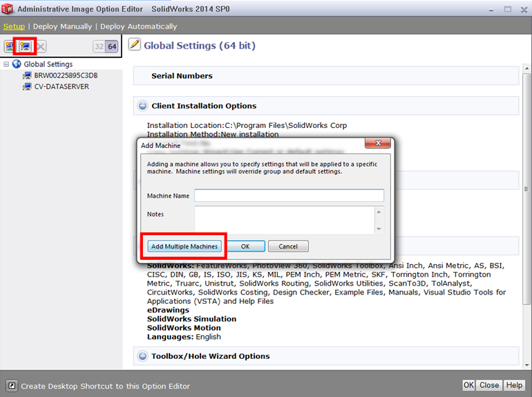Switch to 32-bit settings toggle

(99, 46)
